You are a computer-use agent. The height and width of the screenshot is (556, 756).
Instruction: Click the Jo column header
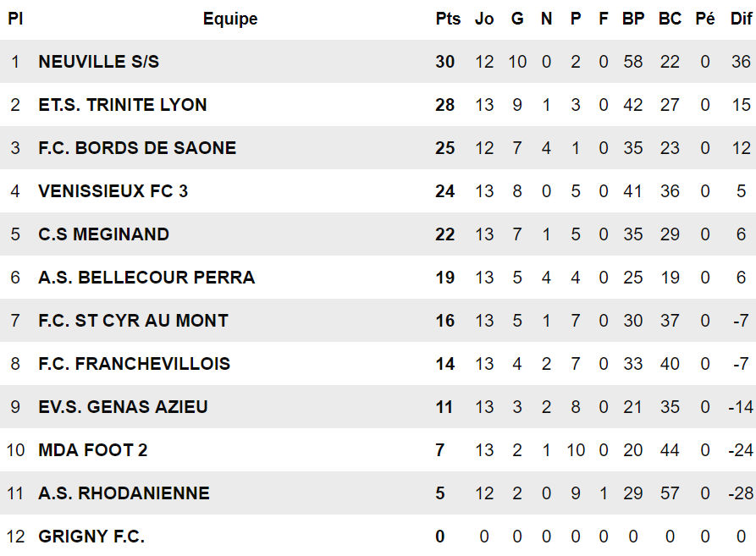click(484, 19)
